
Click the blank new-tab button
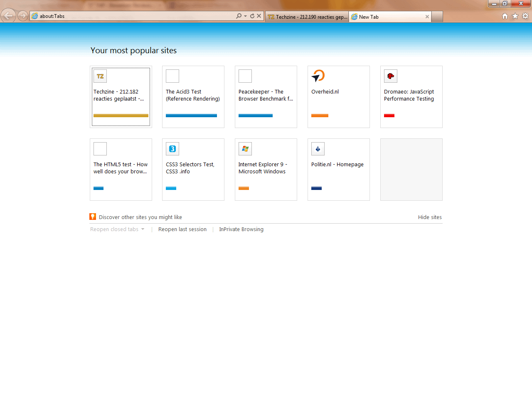pos(437,17)
